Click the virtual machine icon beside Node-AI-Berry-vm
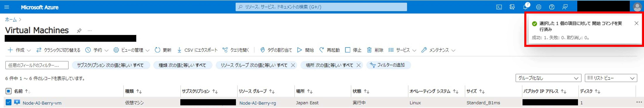Viewport: 644px width, 108px height. 17,102
